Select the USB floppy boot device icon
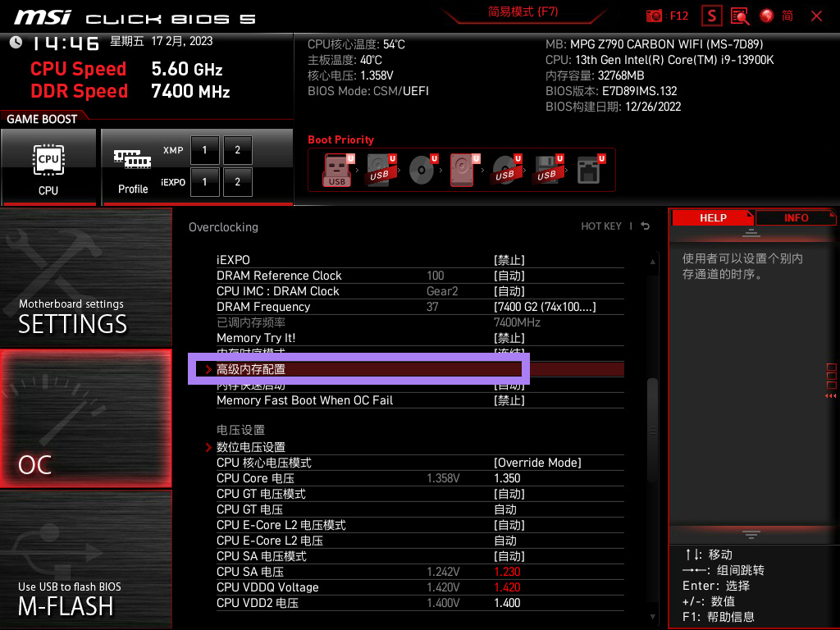The image size is (840, 630). 547,170
